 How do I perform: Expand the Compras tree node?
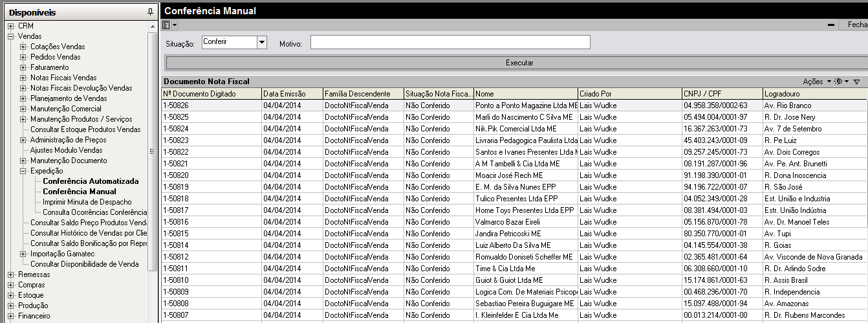pos(11,285)
